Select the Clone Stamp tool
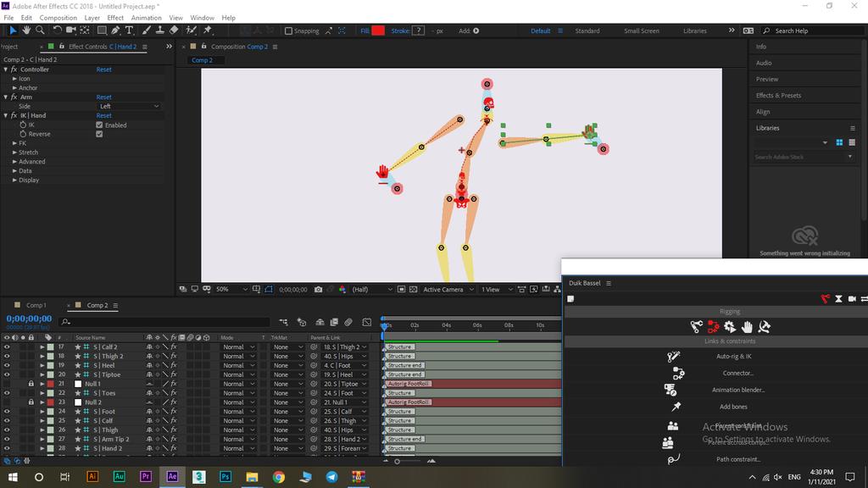 click(160, 30)
